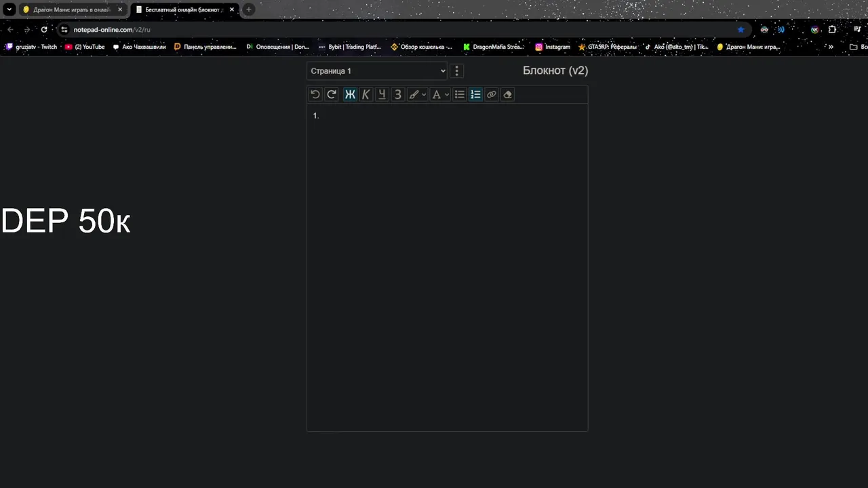Image resolution: width=868 pixels, height=488 pixels.
Task: Open the three-dot page options menu
Action: click(x=457, y=70)
